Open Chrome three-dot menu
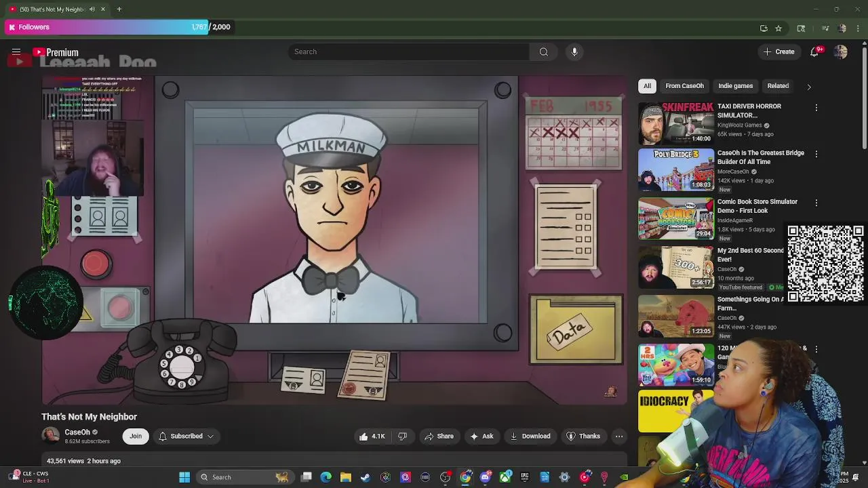Image resolution: width=868 pixels, height=488 pixels. coord(859,28)
